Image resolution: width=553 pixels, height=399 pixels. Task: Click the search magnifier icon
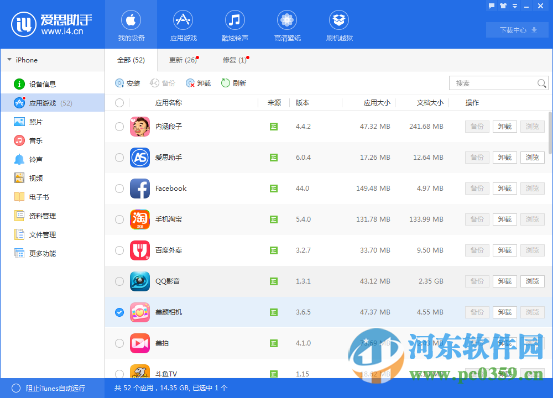pyautogui.click(x=541, y=83)
